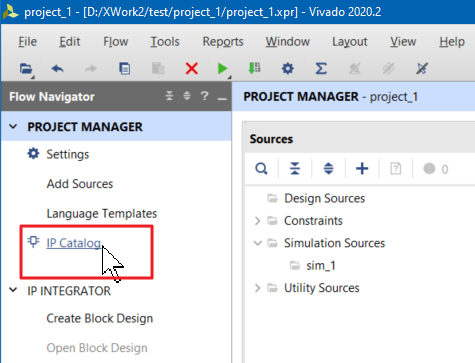Collapse all in the Sources panel

[295, 169]
